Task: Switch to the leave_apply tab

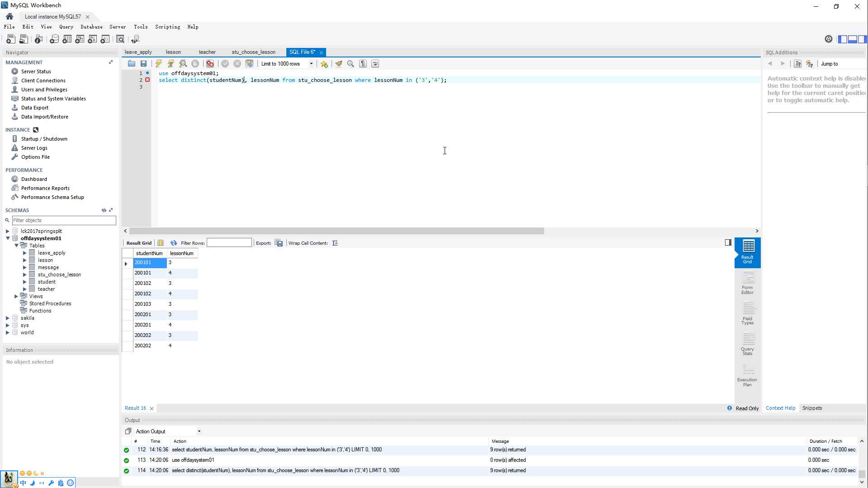Action: 138,52
